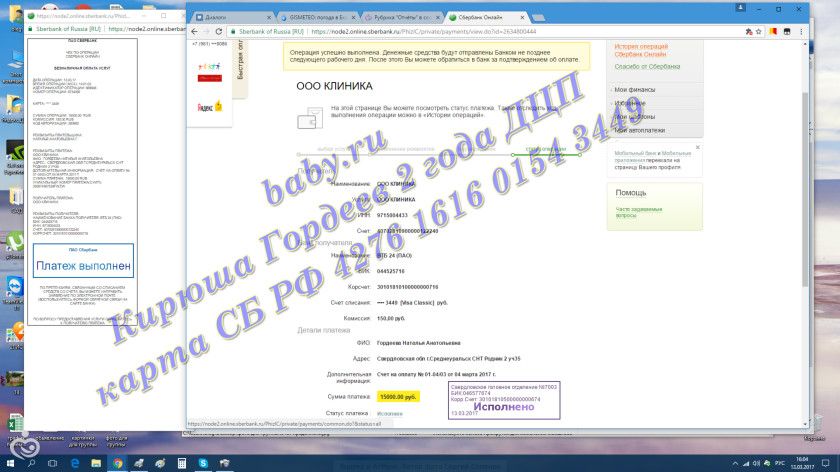Viewport: 840px width, 472px height.
Task: Open Task View on taskbar
Action: 52,463
